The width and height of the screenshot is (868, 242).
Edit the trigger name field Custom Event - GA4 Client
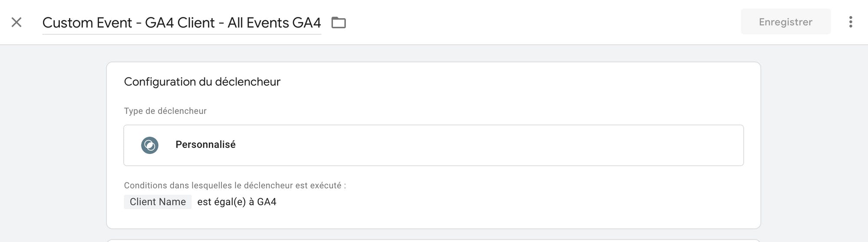181,23
